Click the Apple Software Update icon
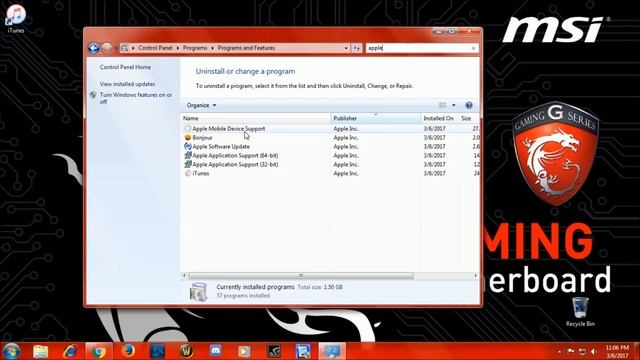Viewport: 640px width, 360px height. point(188,146)
